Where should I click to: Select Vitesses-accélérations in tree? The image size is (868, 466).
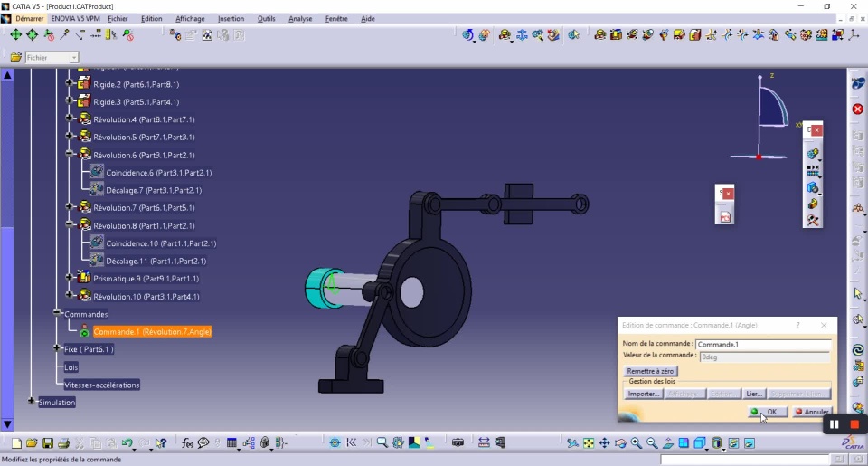click(102, 385)
